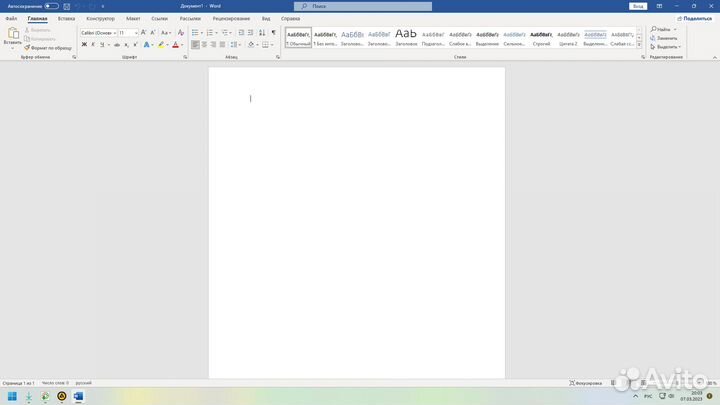Click the save icon in title bar
The image size is (720, 405).
pos(66,6)
